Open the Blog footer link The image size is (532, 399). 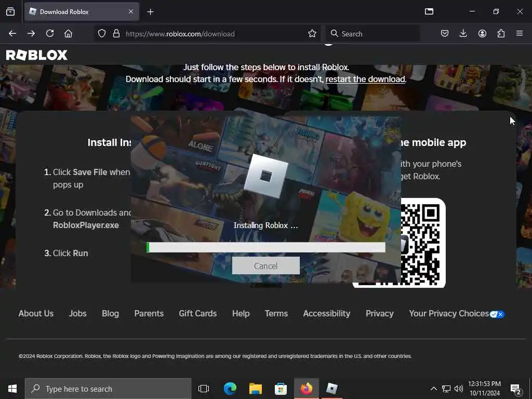point(110,313)
